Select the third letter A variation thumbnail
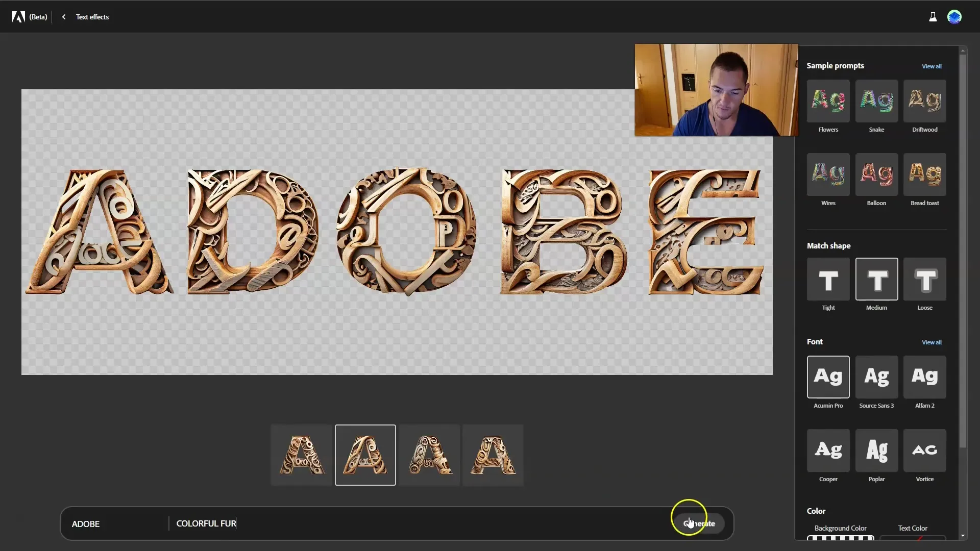 pos(429,455)
